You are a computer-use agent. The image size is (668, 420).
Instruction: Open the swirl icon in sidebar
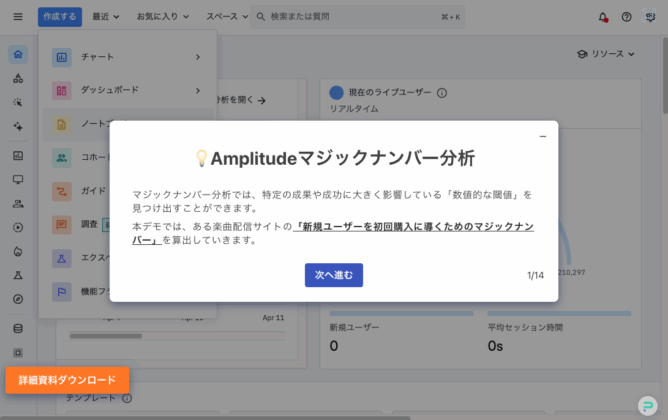(x=18, y=251)
